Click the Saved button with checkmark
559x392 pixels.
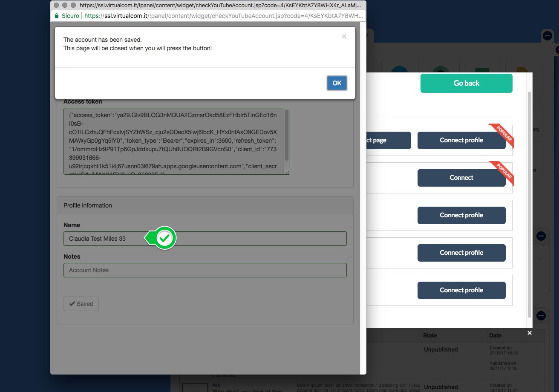tap(81, 304)
